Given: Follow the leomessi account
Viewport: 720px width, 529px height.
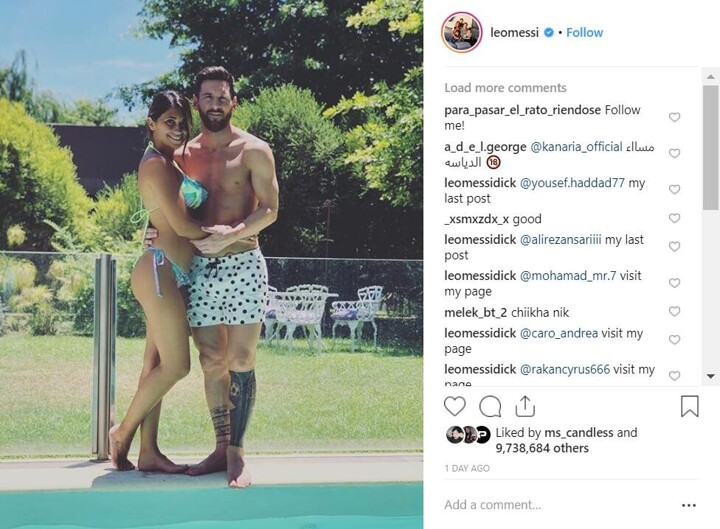Looking at the screenshot, I should point(584,33).
